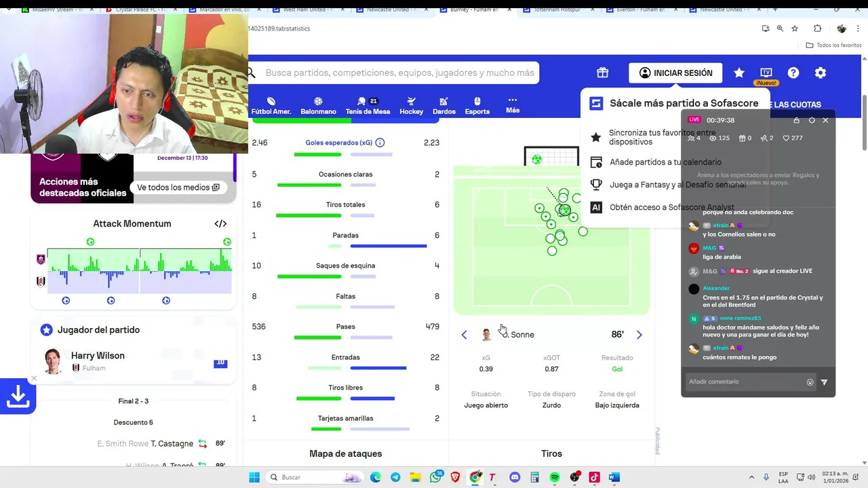Select Balonmano sport
868x488 pixels.
coord(318,106)
